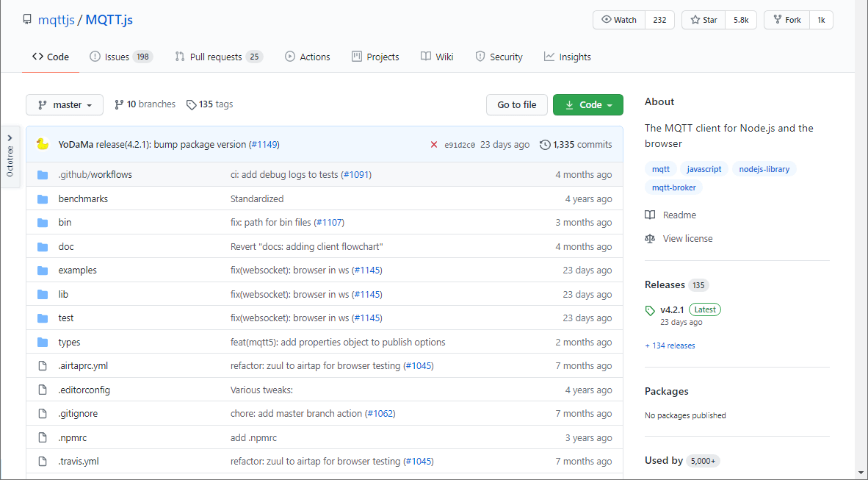Click the Readme book icon
This screenshot has width=868, height=480.
tap(650, 215)
